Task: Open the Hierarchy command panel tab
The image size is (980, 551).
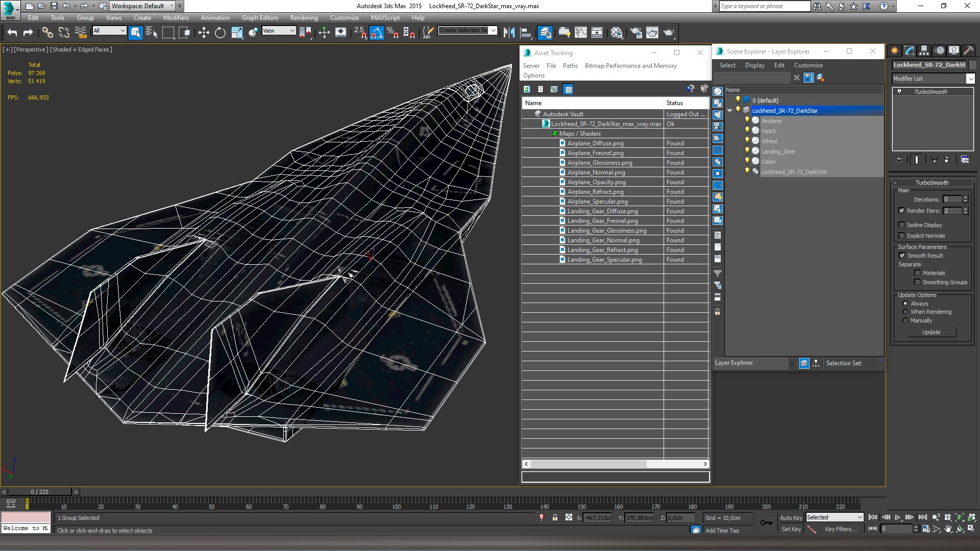Action: tap(924, 51)
